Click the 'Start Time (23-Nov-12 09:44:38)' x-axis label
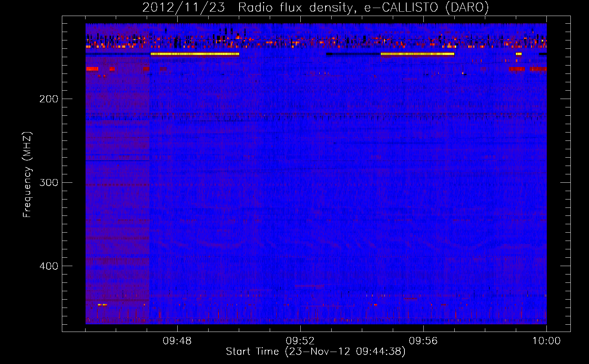Viewport: 589px width, 364px height. (x=316, y=352)
